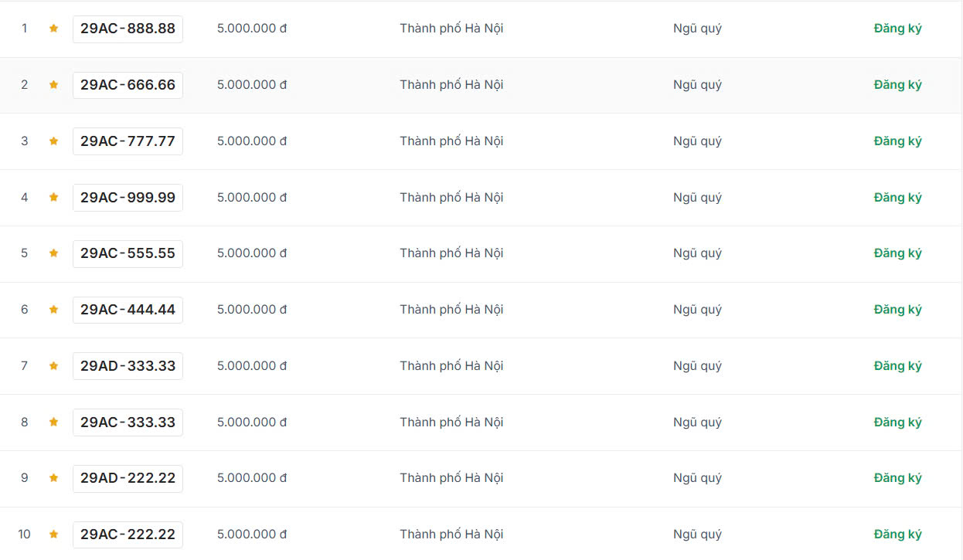
Task: Star the 29AC-222.22 plate in row 10
Action: [x=53, y=535]
